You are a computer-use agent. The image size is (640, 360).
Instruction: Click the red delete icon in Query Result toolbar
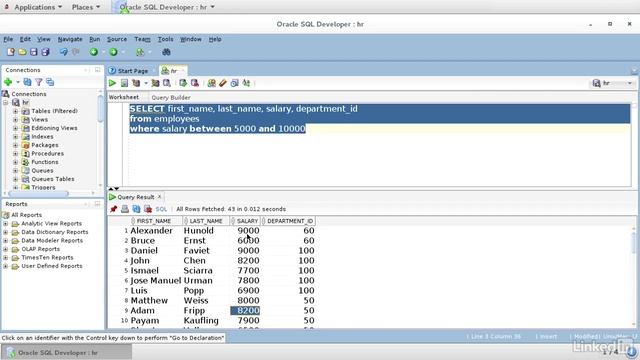click(x=148, y=209)
